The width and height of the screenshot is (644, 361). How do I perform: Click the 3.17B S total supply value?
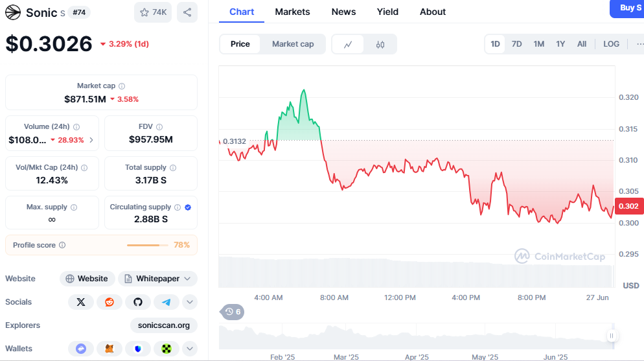151,180
